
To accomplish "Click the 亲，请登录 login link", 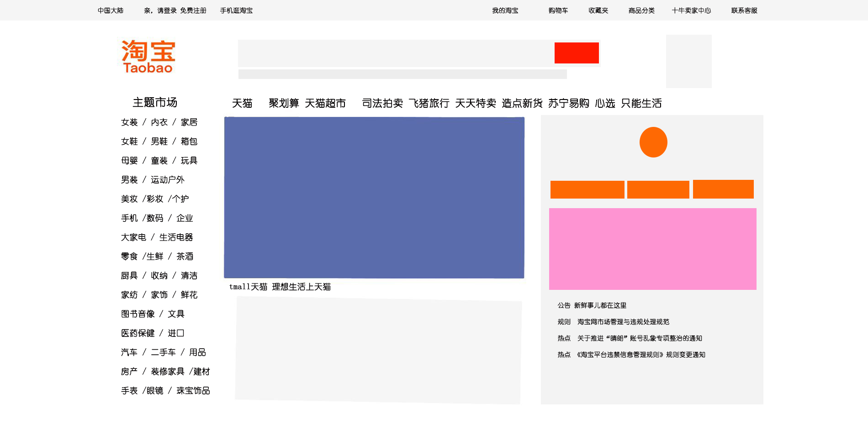I will [x=160, y=10].
